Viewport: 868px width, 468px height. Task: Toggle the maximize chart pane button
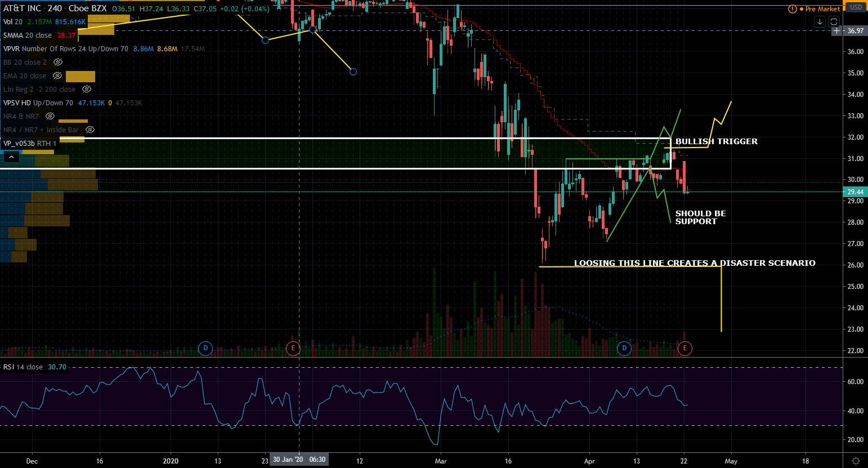point(834,22)
